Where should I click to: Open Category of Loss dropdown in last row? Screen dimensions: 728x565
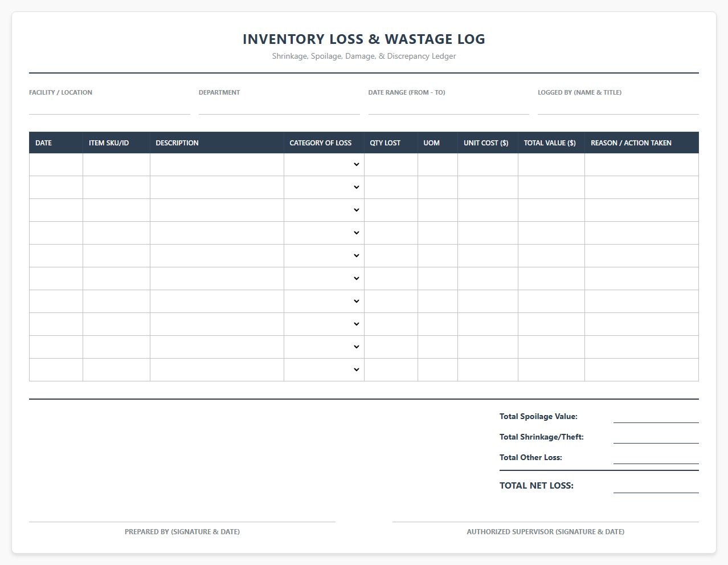click(324, 370)
